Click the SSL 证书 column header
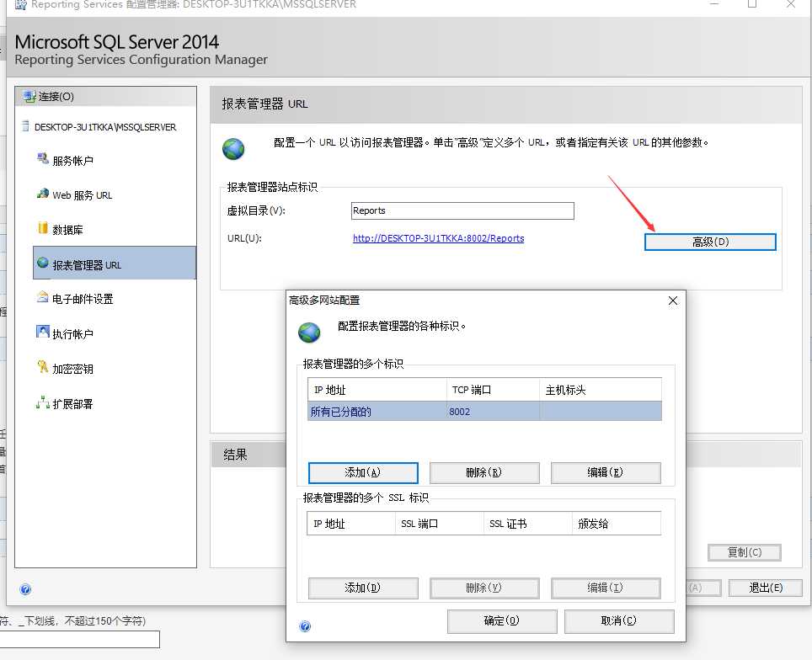 click(x=527, y=524)
